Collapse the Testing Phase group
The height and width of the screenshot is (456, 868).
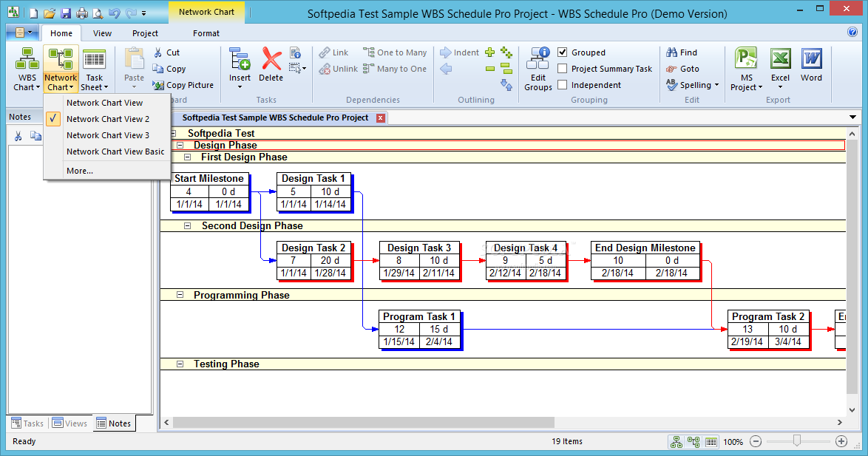click(180, 364)
